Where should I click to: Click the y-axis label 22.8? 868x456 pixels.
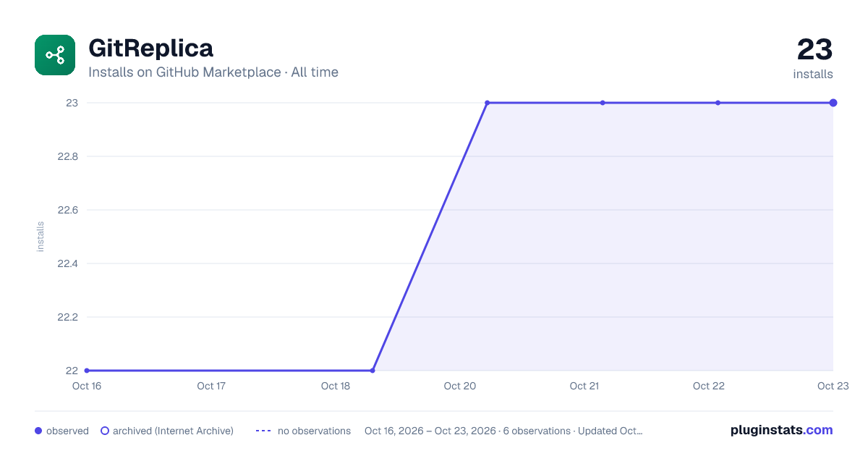click(68, 156)
